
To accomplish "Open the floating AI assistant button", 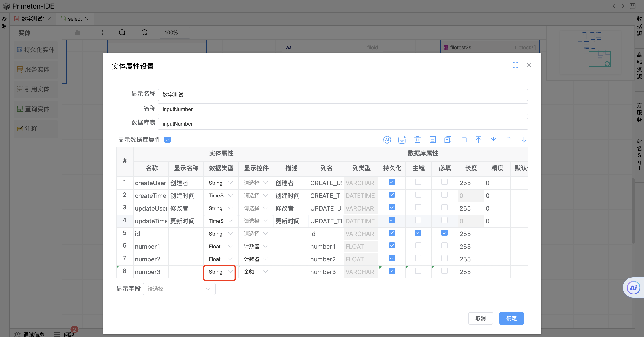I will 633,288.
